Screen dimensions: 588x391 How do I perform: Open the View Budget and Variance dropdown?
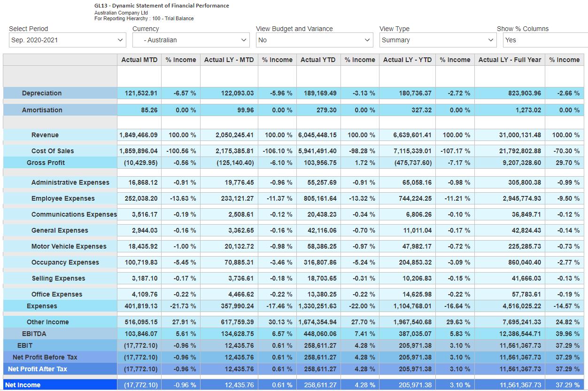(315, 40)
